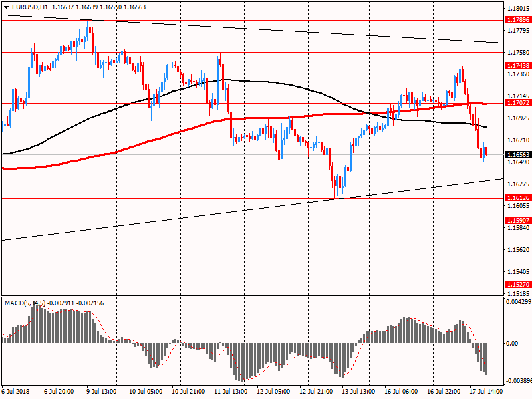The height and width of the screenshot is (399, 532).
Task: Click the 1.18015 price scale value
Action: coord(519,9)
